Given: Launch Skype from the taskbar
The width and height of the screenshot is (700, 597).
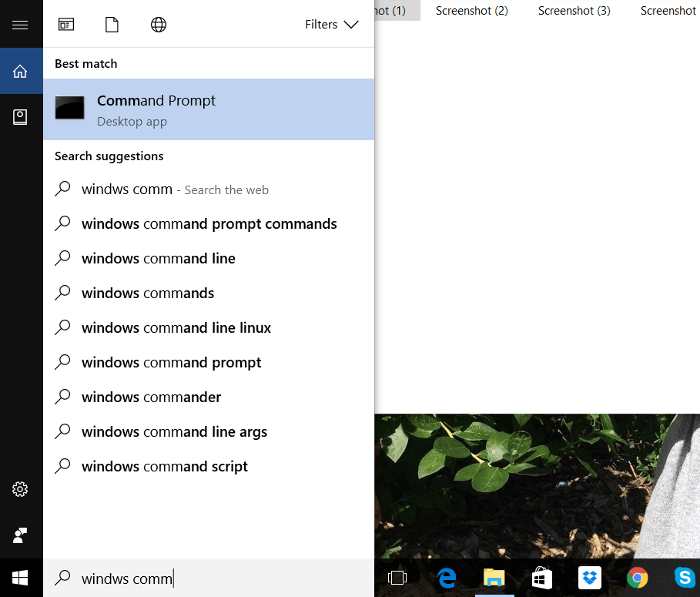Looking at the screenshot, I should (684, 577).
